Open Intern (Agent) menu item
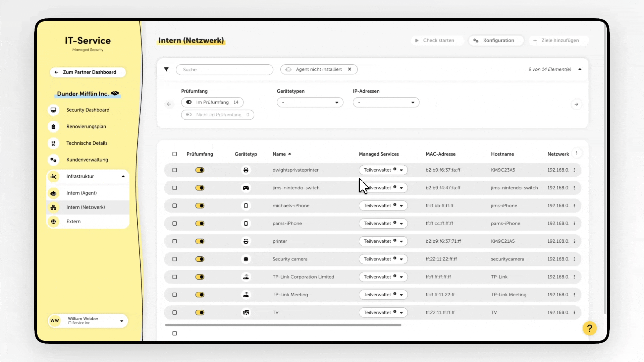Image resolution: width=644 pixels, height=362 pixels. [82, 193]
